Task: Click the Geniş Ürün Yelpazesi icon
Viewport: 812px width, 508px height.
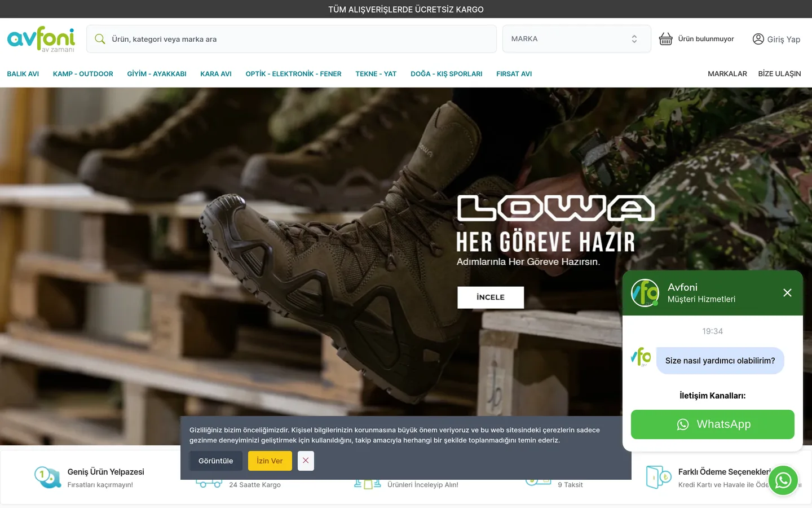Action: 48,477
